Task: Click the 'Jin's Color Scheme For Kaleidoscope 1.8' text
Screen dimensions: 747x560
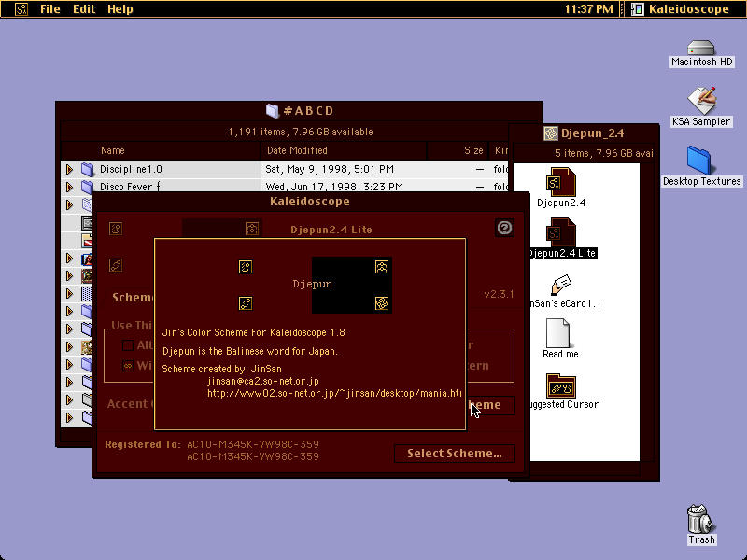Action: tap(253, 332)
